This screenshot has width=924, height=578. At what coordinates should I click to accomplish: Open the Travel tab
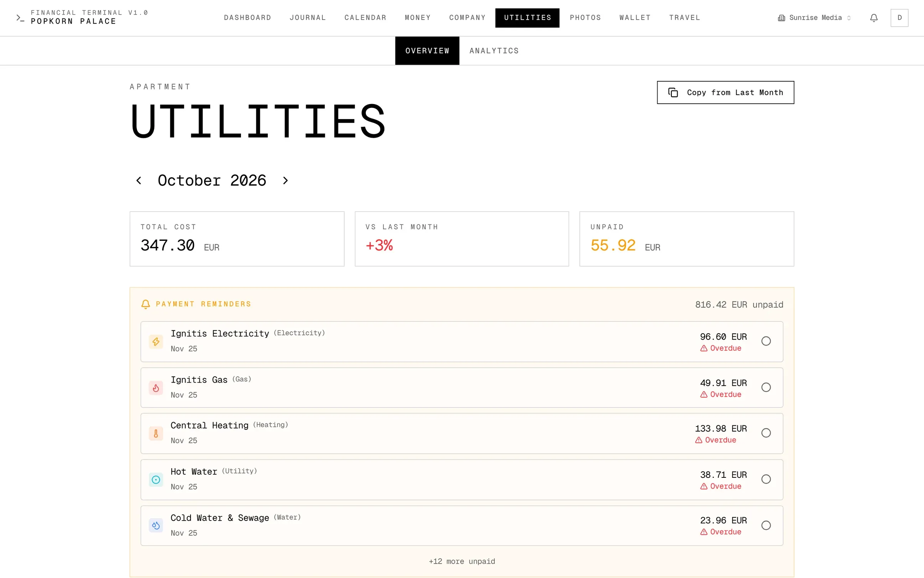coord(685,18)
